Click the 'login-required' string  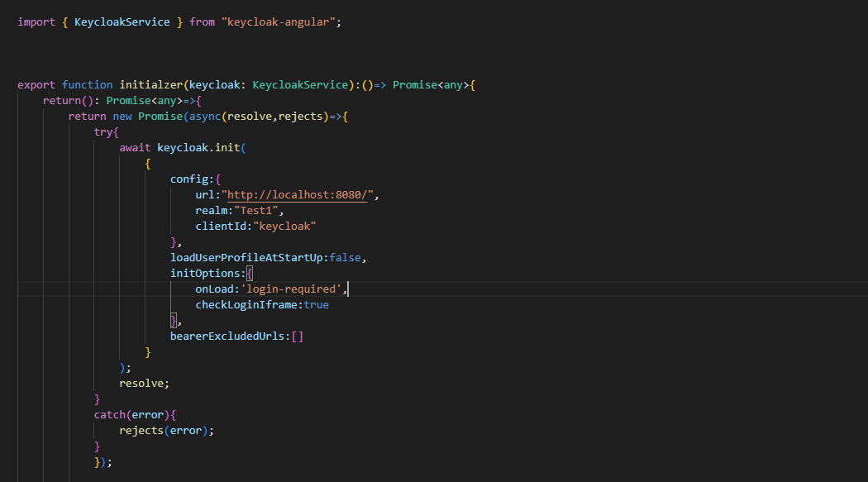(291, 289)
